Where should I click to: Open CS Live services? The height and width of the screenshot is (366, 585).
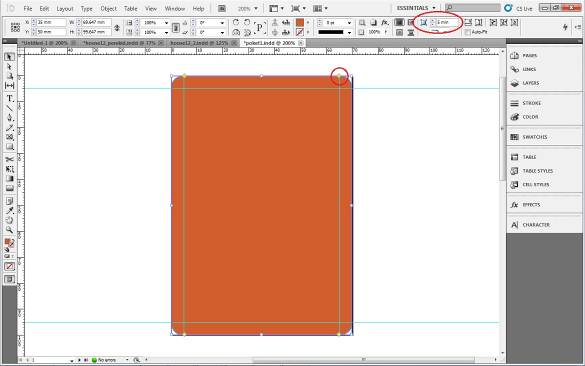click(519, 8)
